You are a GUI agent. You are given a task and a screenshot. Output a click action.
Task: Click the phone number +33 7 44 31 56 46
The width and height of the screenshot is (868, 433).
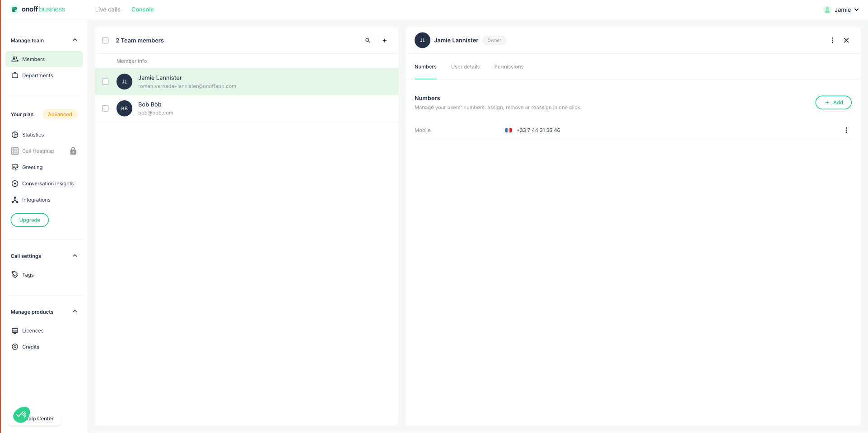(538, 130)
